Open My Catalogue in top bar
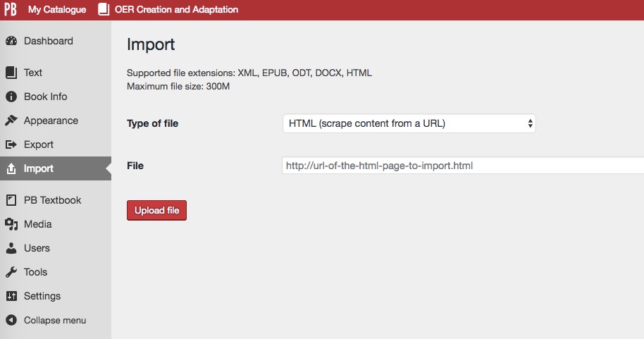 (x=57, y=9)
